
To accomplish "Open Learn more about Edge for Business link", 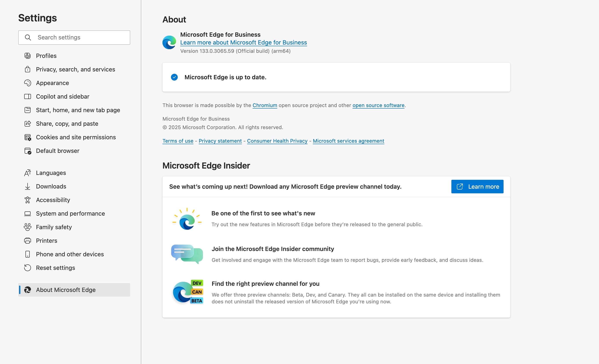I will pyautogui.click(x=243, y=42).
